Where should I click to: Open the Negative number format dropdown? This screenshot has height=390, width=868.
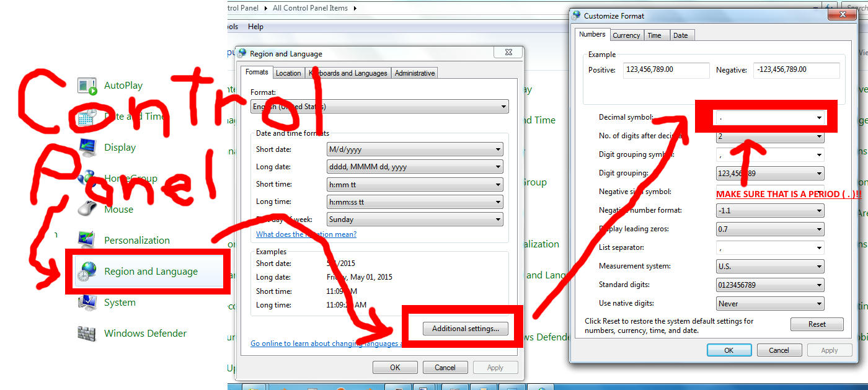click(770, 210)
